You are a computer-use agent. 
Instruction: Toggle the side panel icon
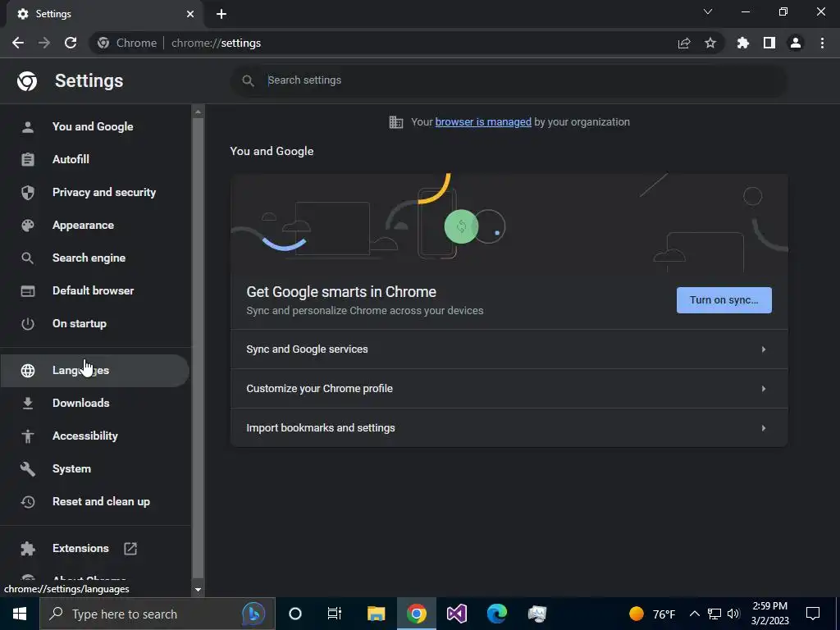[769, 43]
